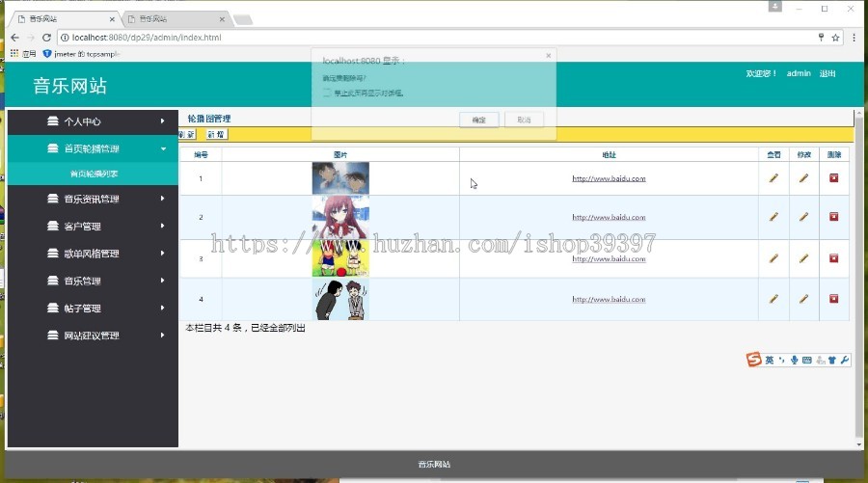
Task: Open the jmeter bookmark in the bookmarks bar
Action: click(x=81, y=54)
